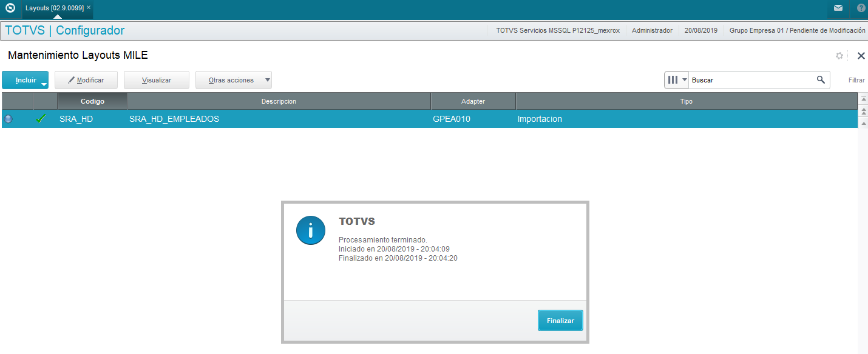Select the SRA_HD_EMPLEADOS description cell
The image size is (868, 354).
click(x=279, y=119)
